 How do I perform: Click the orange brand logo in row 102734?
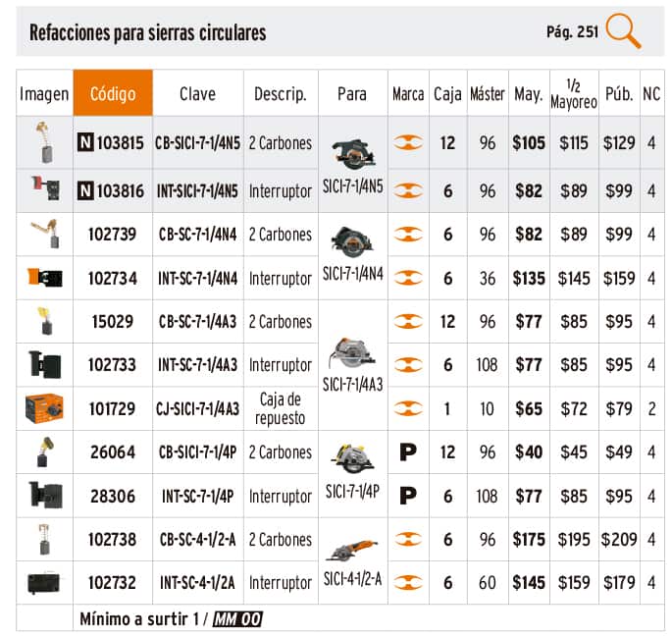pos(408,279)
